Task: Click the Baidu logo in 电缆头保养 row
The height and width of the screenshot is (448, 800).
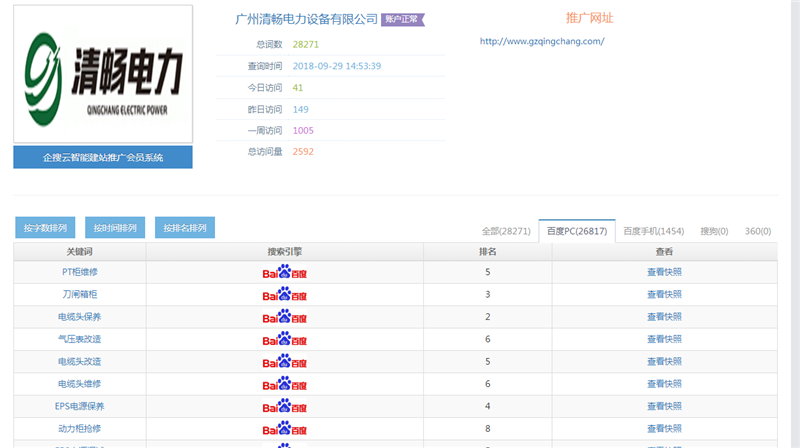Action: [284, 317]
